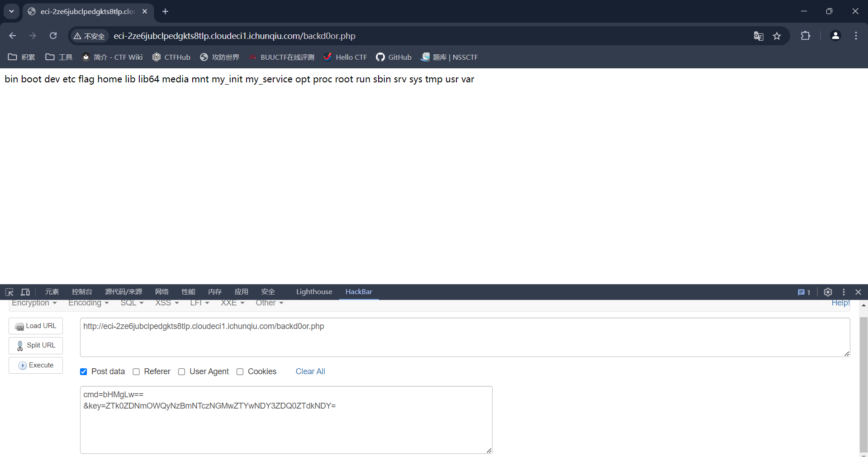This screenshot has width=868, height=457.
Task: Enable the Cookies checkbox
Action: coord(240,371)
